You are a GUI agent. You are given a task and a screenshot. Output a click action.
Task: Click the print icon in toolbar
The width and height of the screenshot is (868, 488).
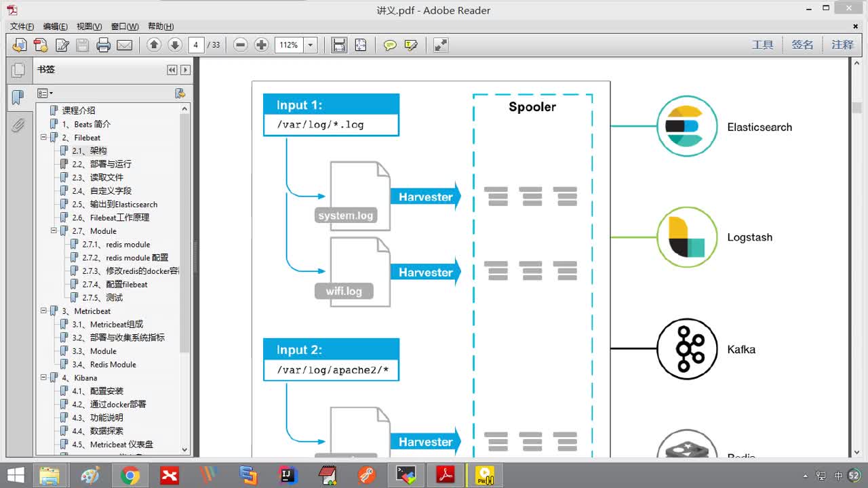tap(104, 45)
